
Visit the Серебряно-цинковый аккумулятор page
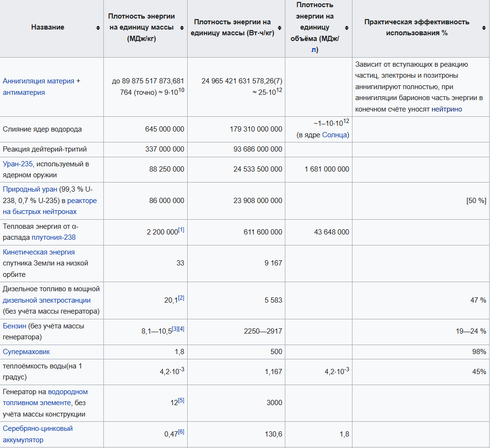(37, 428)
